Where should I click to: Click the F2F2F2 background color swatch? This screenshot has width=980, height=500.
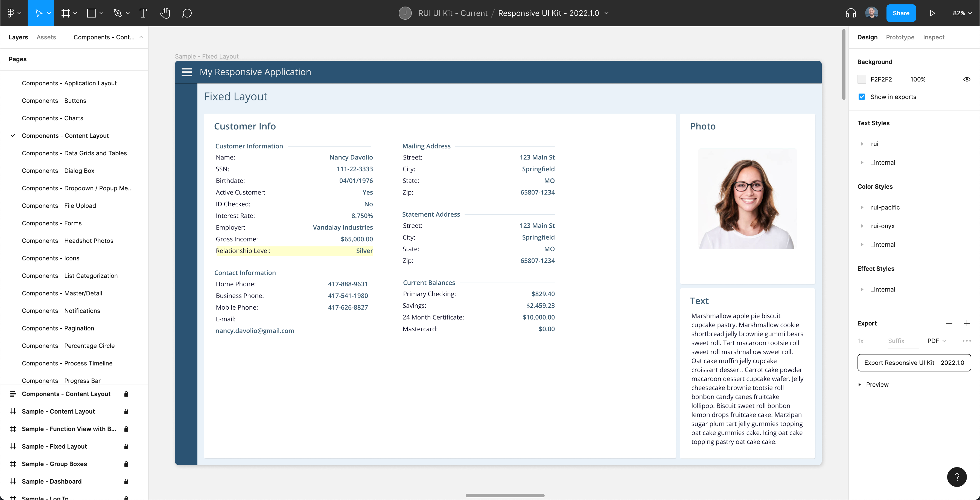862,79
